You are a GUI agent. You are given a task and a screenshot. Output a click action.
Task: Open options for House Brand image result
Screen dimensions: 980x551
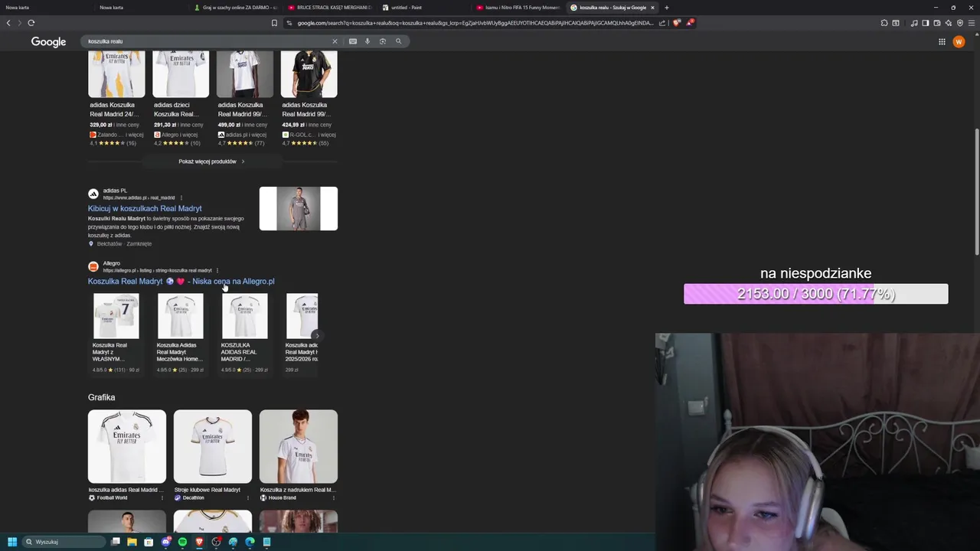333,497
